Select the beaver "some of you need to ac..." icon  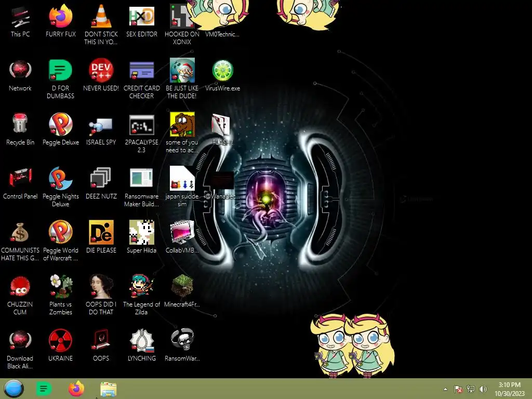(182, 124)
